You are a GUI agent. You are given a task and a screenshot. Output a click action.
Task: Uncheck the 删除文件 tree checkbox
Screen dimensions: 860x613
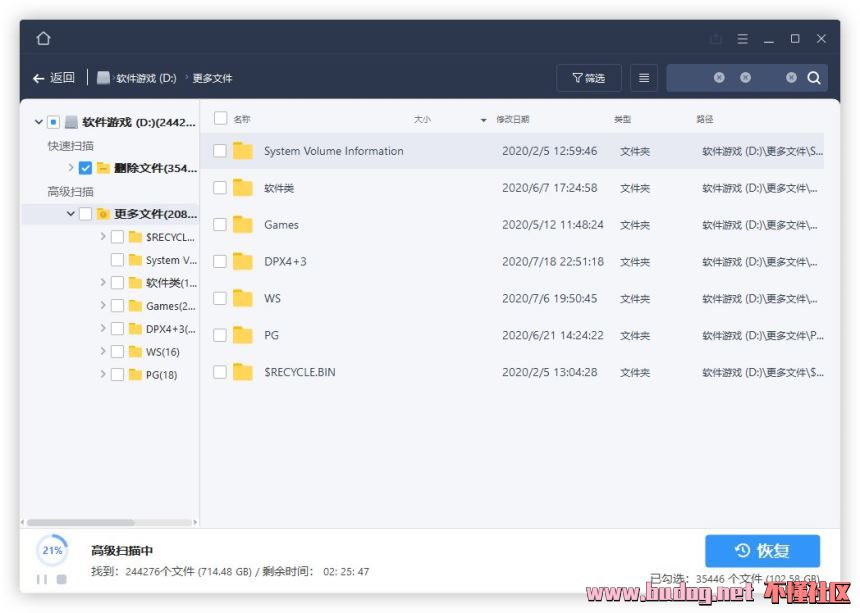point(85,168)
